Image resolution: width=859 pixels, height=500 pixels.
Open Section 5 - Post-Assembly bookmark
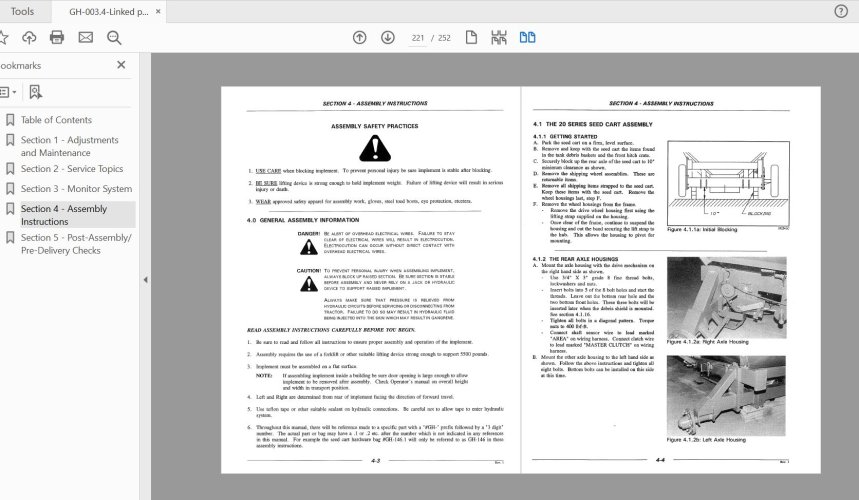point(76,244)
